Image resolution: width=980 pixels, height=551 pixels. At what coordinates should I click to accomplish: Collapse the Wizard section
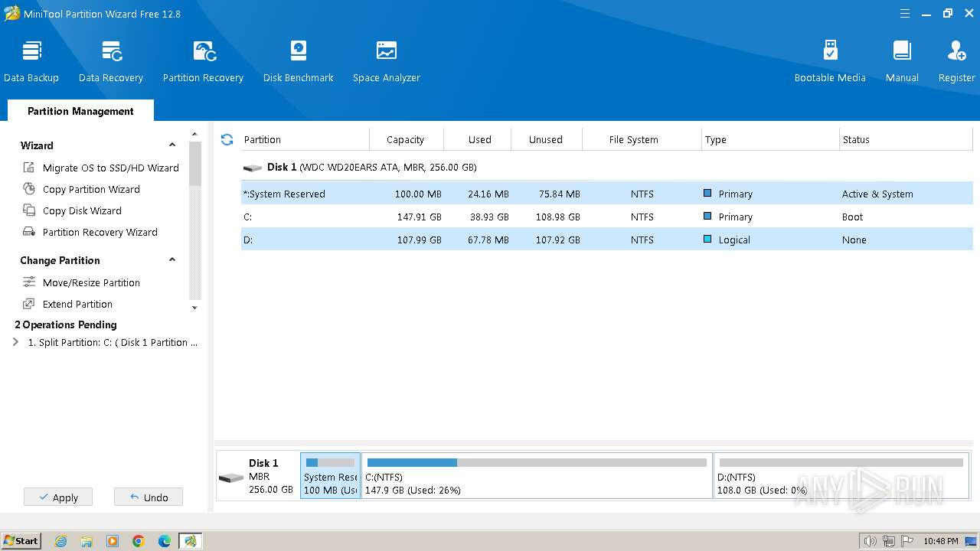172,145
